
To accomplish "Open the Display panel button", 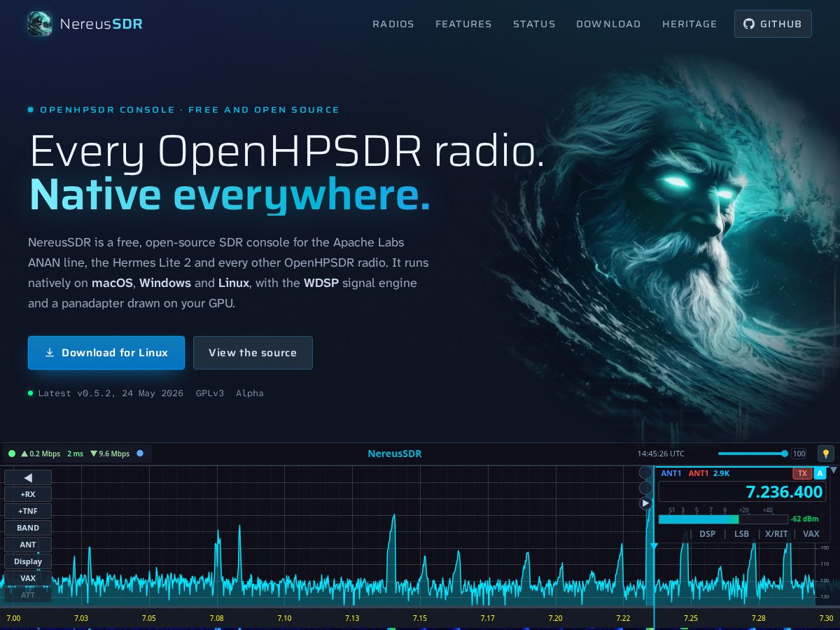I will coord(28,561).
